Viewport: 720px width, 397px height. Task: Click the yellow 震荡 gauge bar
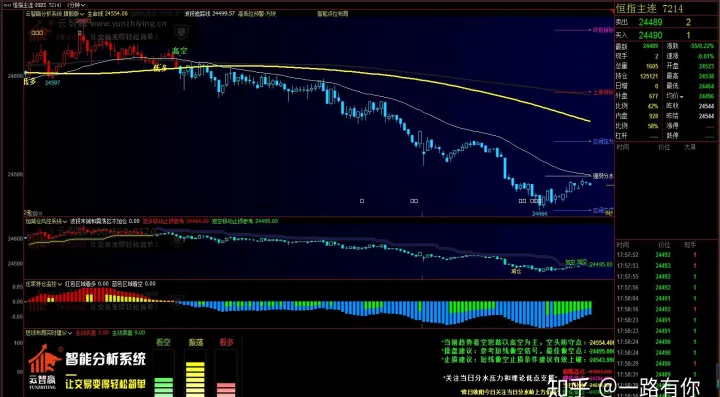pos(196,373)
